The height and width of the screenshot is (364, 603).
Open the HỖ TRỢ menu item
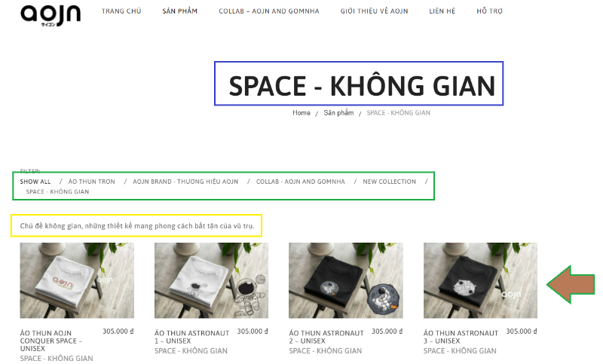pyautogui.click(x=489, y=11)
